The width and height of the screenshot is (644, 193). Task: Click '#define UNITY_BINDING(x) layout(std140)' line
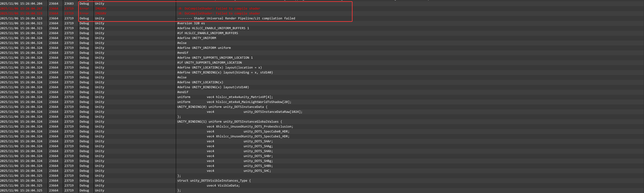213,87
